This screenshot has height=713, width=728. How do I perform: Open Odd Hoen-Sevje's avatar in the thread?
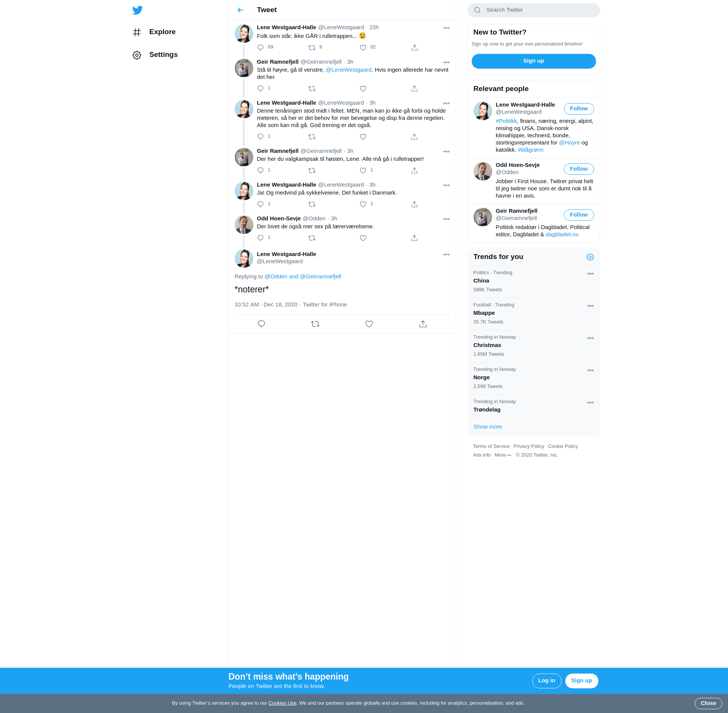click(244, 225)
